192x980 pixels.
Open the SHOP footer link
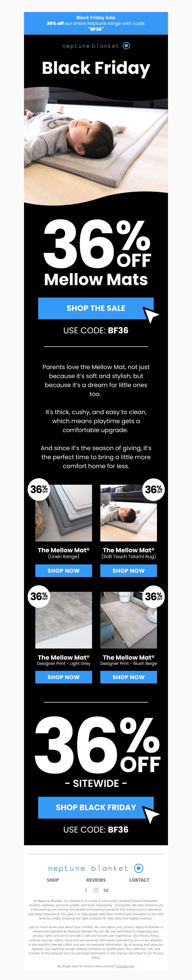click(53, 880)
